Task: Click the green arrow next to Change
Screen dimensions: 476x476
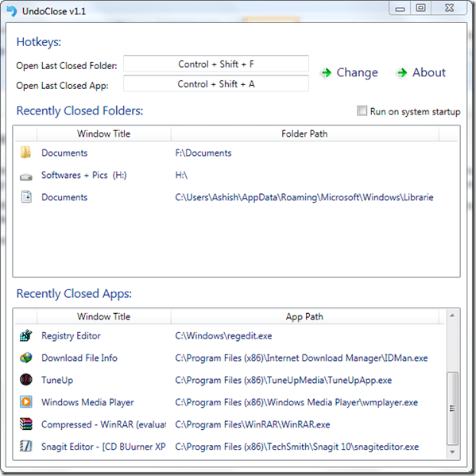Action: click(327, 73)
